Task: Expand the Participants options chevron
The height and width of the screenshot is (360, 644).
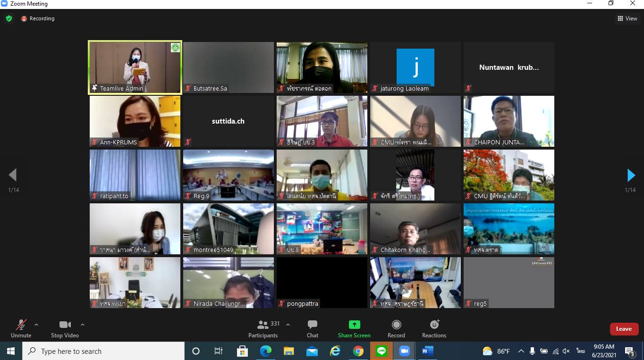Action: (x=288, y=325)
